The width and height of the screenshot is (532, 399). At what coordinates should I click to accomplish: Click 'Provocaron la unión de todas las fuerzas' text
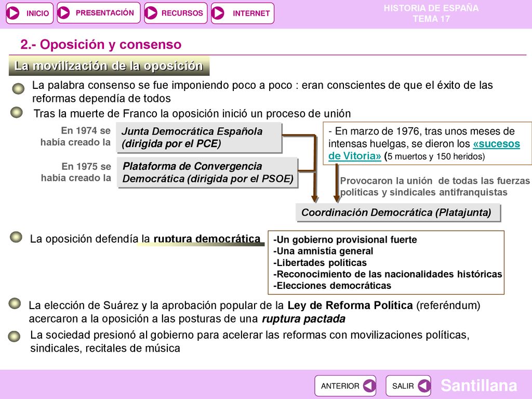point(435,180)
